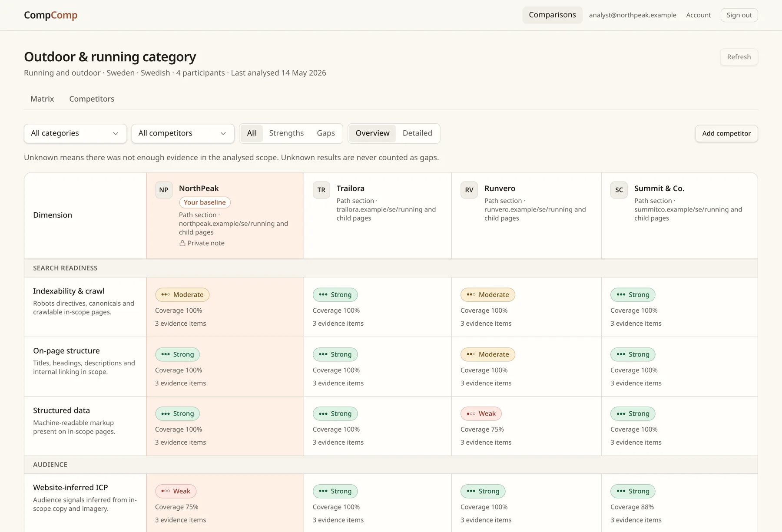Open the Account page link
782x532 pixels.
pos(699,15)
